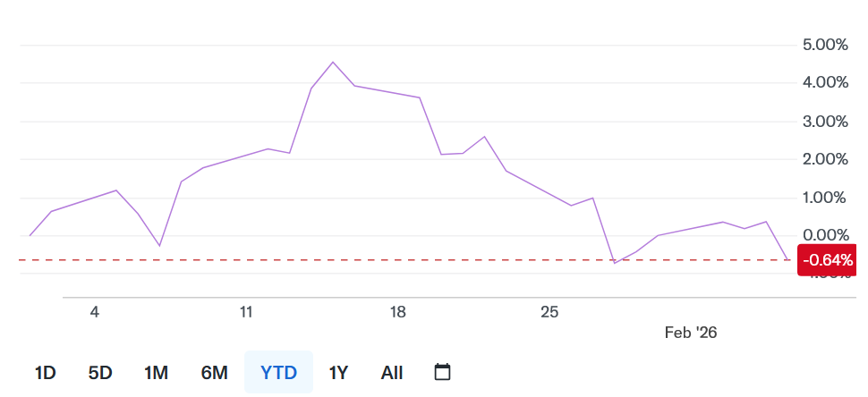Viewport: 868px width, 397px height.
Task: Click the x-axis date label 11
Action: click(246, 312)
